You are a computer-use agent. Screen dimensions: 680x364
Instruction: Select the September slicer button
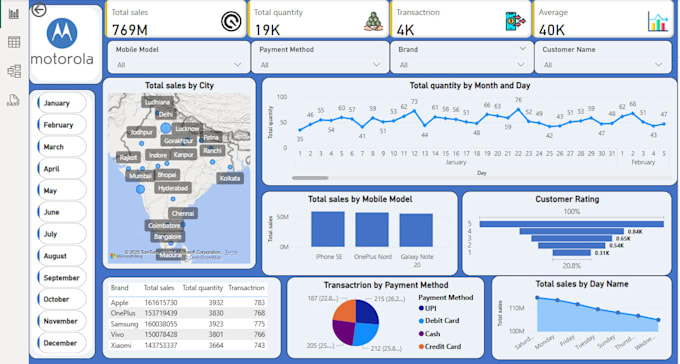pos(62,278)
